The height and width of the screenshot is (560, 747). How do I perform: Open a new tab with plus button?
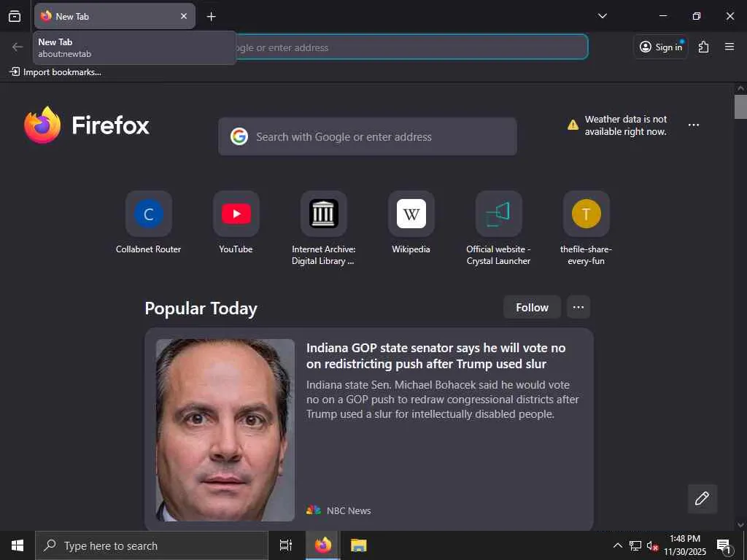coord(211,17)
